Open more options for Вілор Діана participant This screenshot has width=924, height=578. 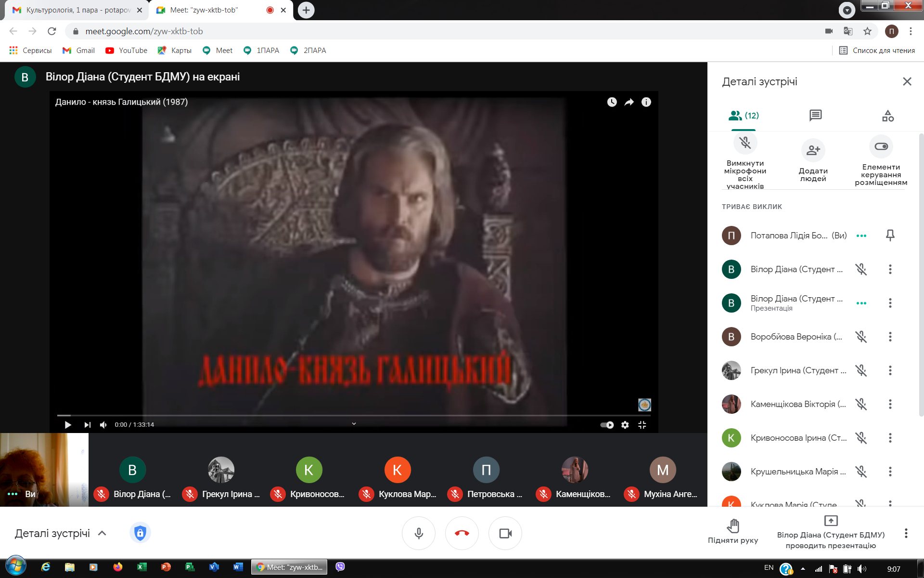[890, 269]
